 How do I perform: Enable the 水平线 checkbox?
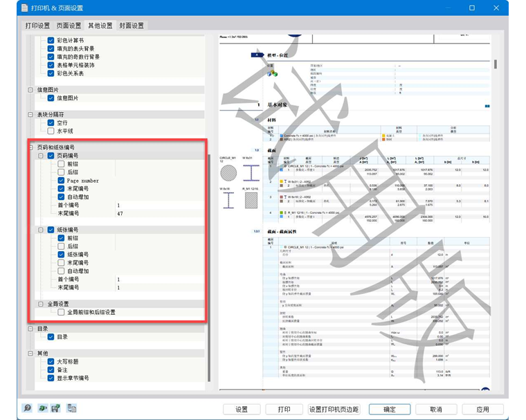51,131
